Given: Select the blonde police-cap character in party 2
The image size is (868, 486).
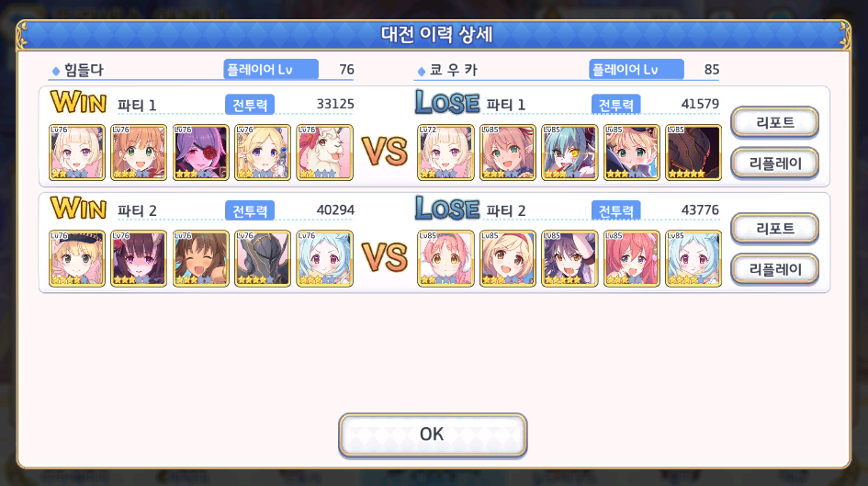Looking at the screenshot, I should point(76,258).
